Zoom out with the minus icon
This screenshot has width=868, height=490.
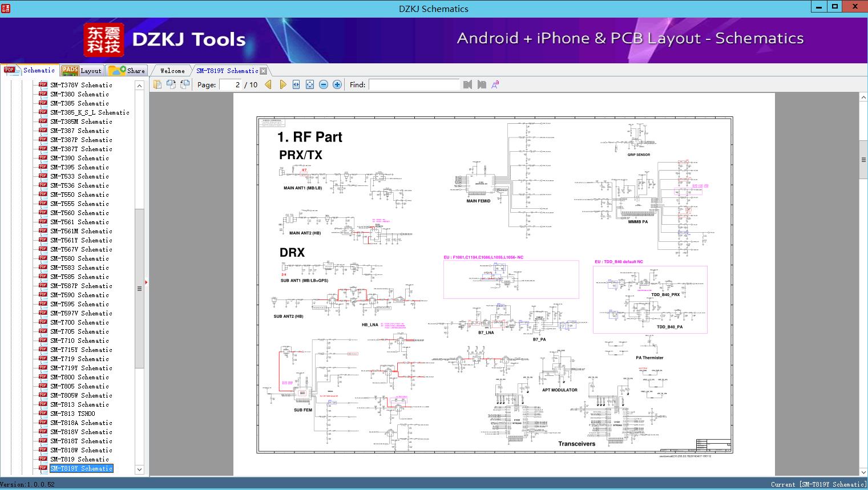324,84
